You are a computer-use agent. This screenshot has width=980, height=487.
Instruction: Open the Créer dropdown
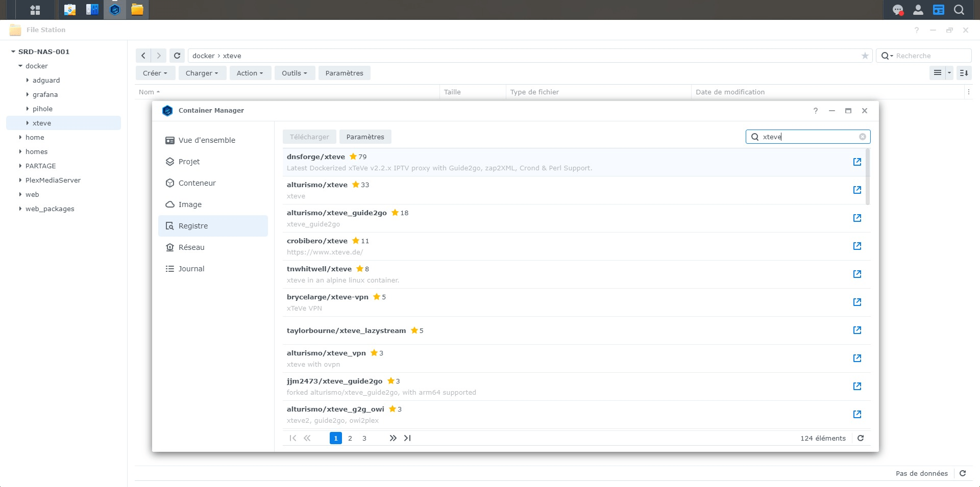click(x=155, y=73)
